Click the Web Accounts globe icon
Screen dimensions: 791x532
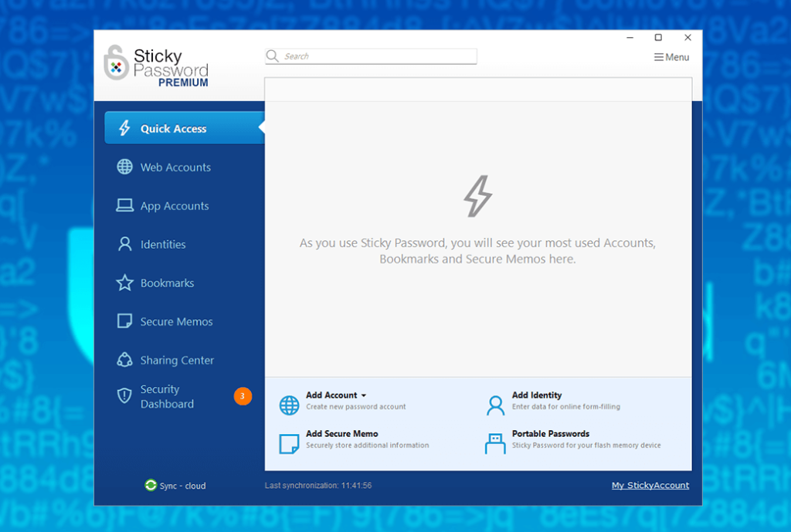click(124, 167)
